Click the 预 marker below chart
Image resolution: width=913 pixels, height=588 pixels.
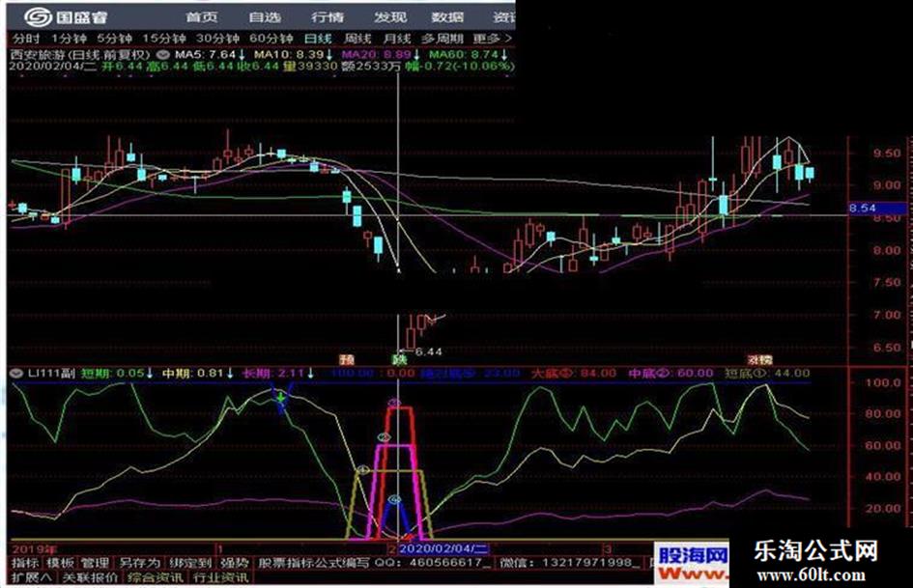(x=347, y=359)
